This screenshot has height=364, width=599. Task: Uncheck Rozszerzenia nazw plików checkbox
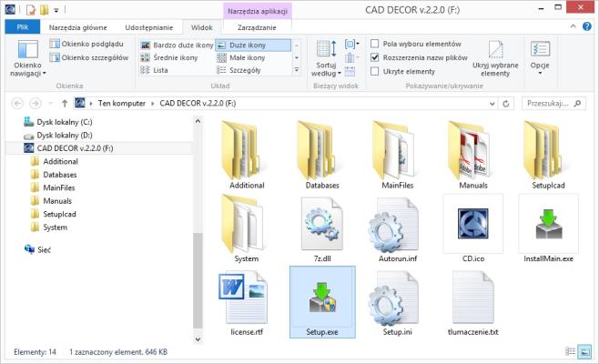(375, 57)
